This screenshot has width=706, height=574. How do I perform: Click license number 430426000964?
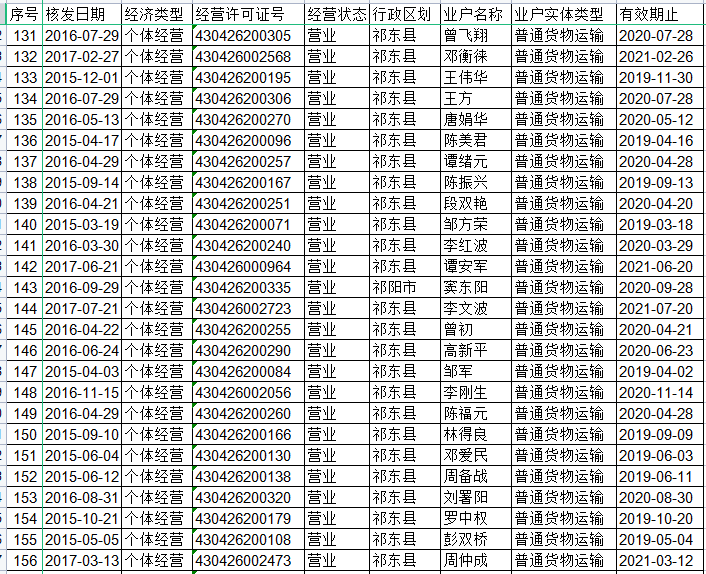[243, 266]
